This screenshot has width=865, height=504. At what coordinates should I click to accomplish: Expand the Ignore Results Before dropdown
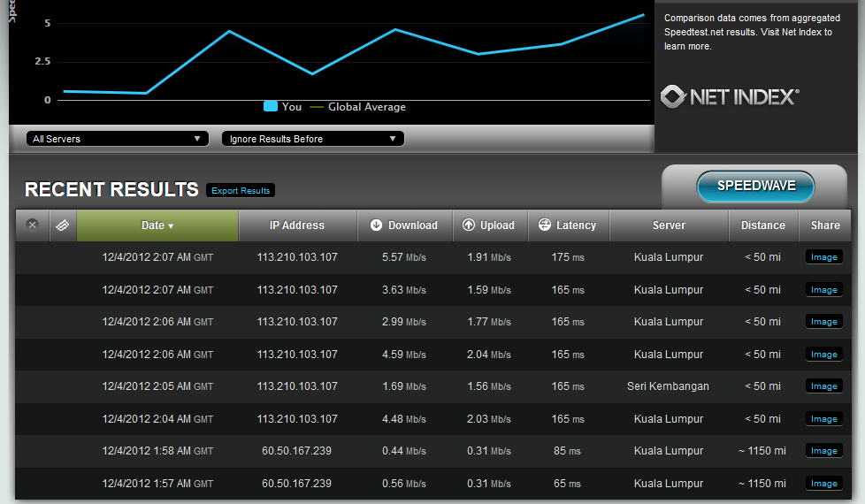click(x=312, y=139)
